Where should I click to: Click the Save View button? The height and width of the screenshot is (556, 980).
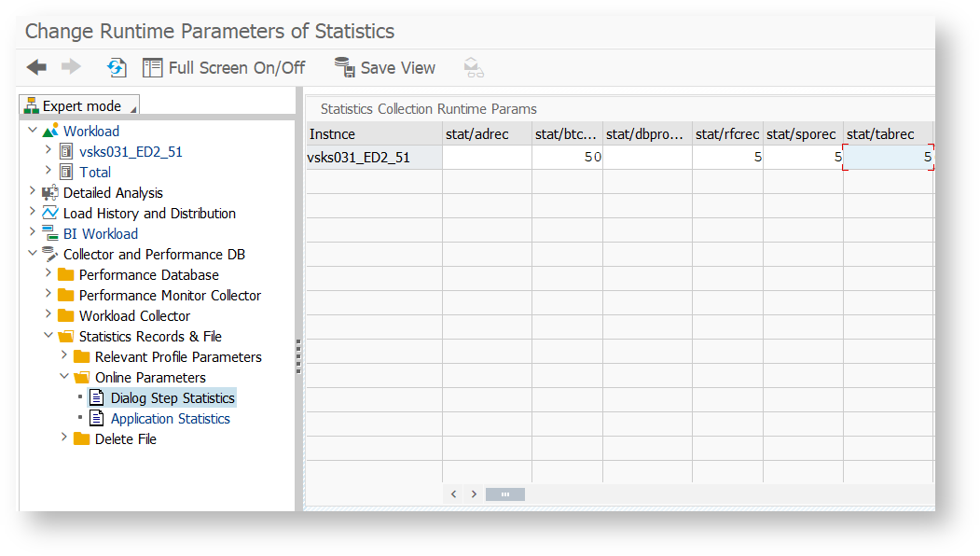point(385,67)
